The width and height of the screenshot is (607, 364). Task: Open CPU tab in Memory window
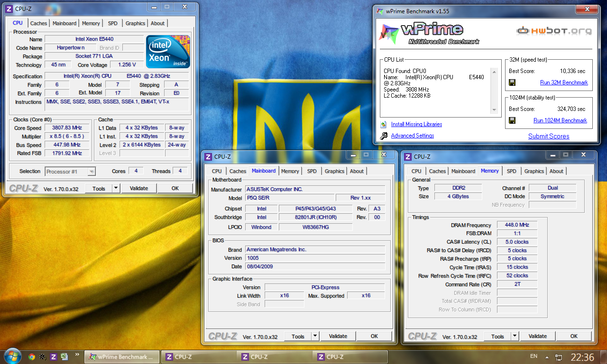click(416, 171)
